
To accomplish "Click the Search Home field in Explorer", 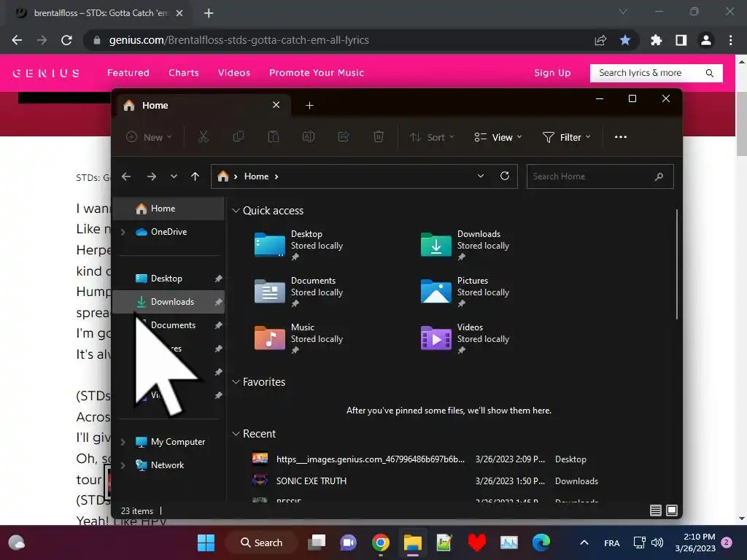I will 600,176.
